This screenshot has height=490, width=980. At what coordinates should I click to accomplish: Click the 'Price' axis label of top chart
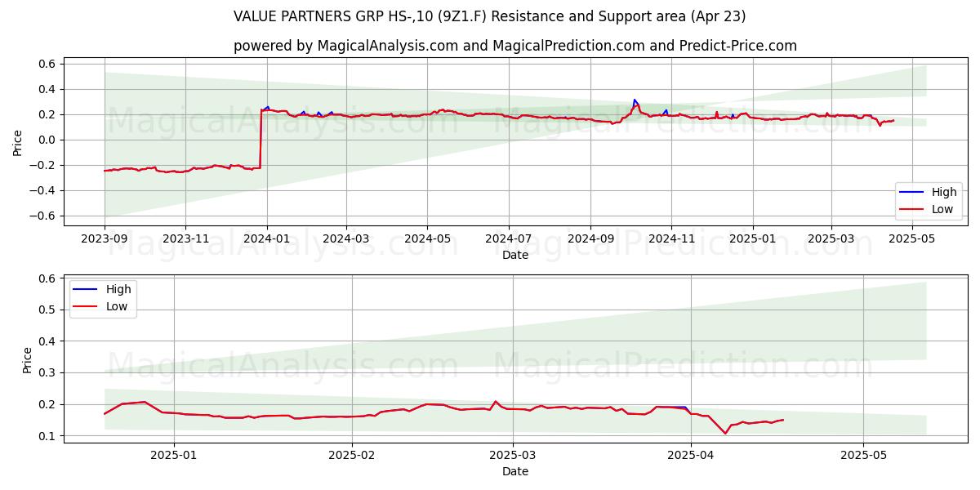pyautogui.click(x=18, y=142)
